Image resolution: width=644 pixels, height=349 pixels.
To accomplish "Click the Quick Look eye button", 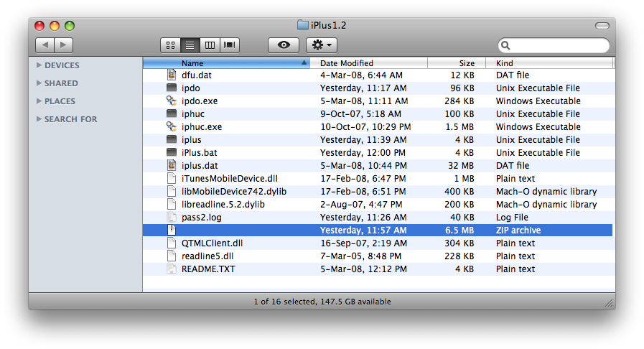I will click(284, 45).
